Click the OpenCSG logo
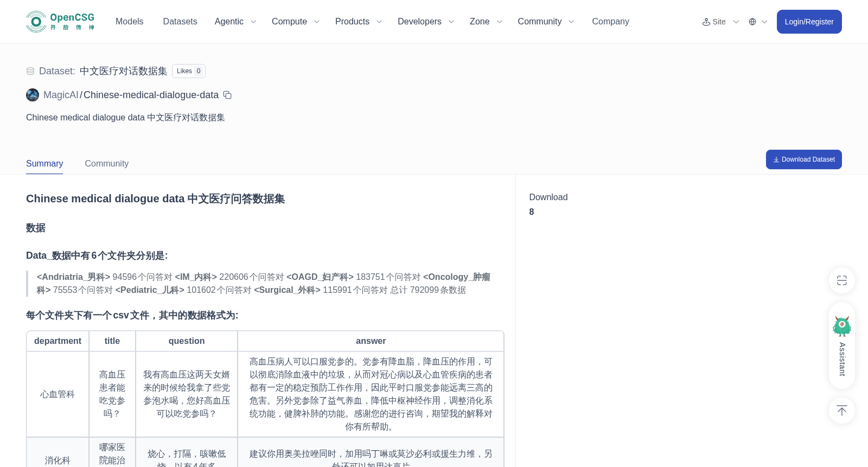 [x=60, y=22]
